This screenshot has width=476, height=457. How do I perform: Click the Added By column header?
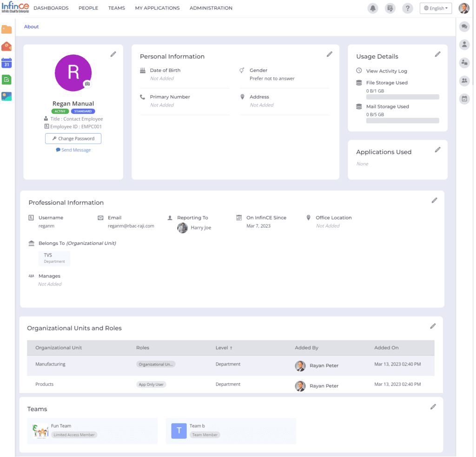[307, 348]
